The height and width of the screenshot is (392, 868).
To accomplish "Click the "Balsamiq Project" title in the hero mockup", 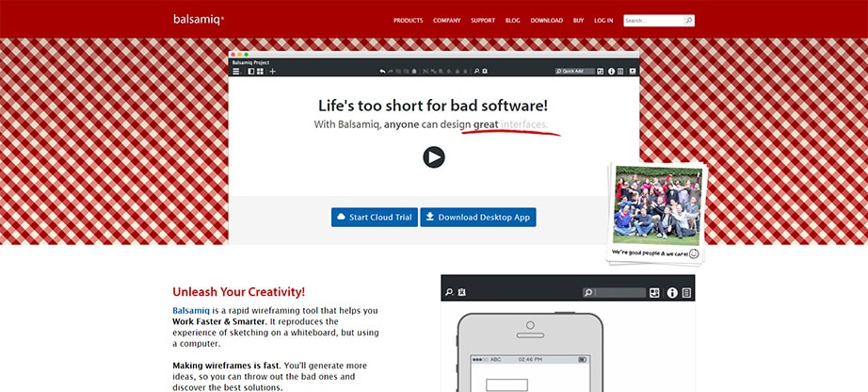I will (x=250, y=62).
